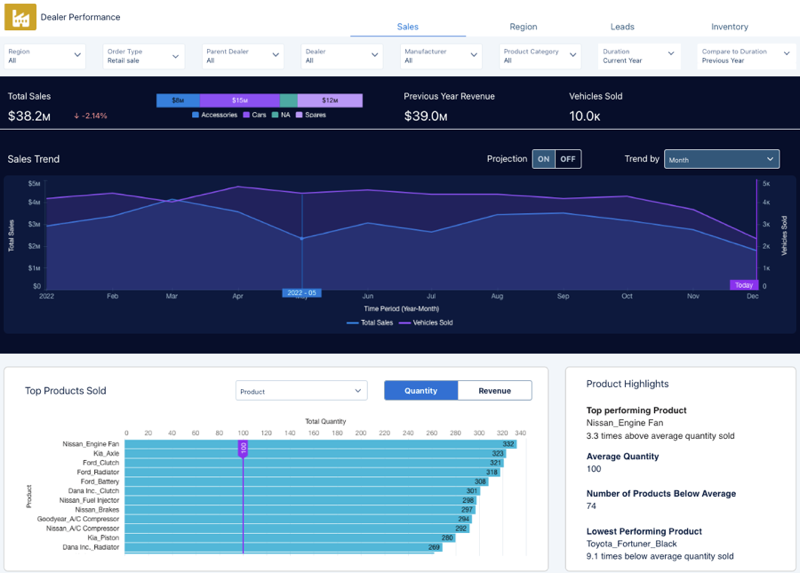The height and width of the screenshot is (573, 800).
Task: Switch top products view to Revenue
Action: click(x=494, y=391)
